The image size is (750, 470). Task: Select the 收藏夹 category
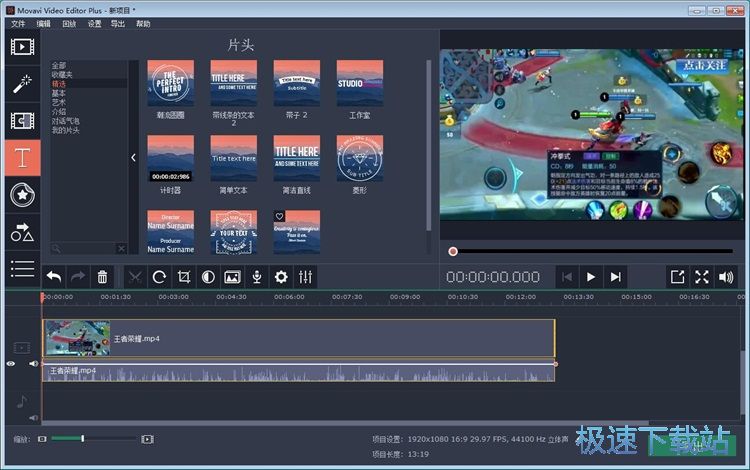pyautogui.click(x=62, y=75)
